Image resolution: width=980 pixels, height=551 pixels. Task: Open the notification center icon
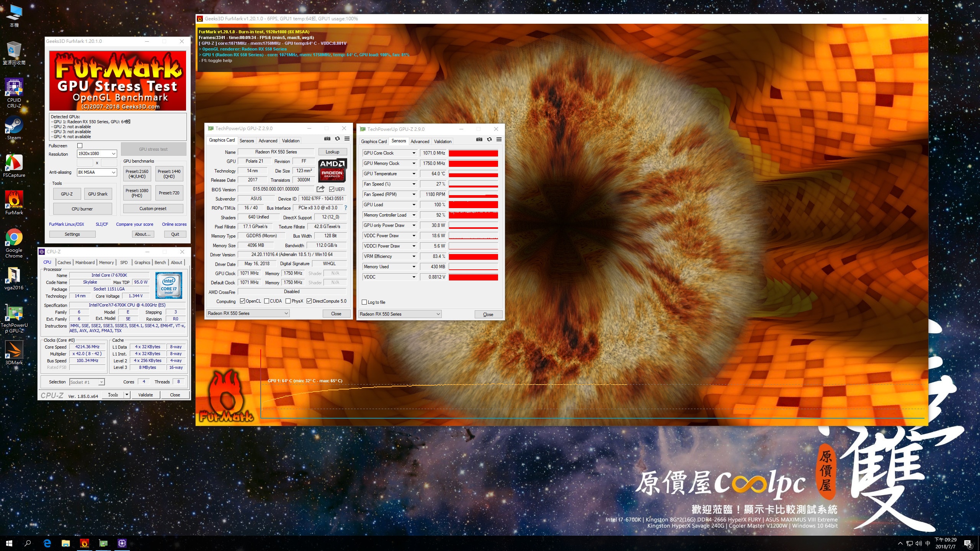click(x=968, y=543)
